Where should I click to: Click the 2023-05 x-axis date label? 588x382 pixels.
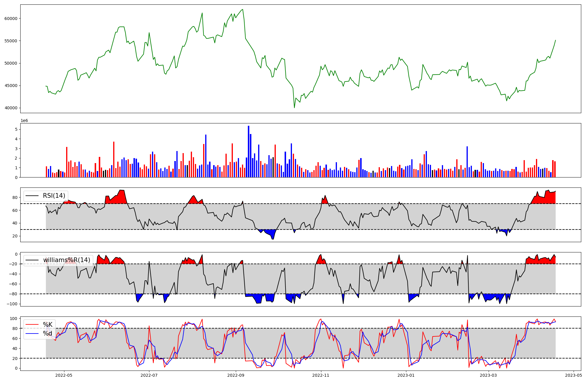(574, 375)
